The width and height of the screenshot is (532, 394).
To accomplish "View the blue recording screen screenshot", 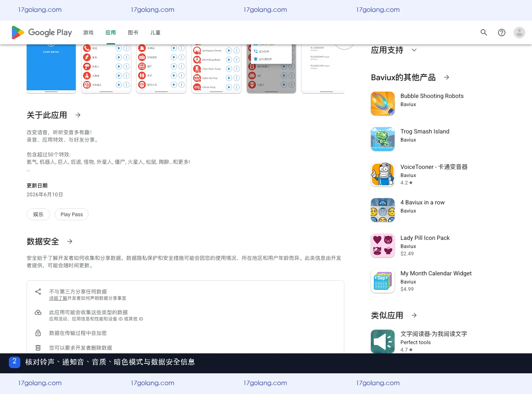I will click(51, 69).
